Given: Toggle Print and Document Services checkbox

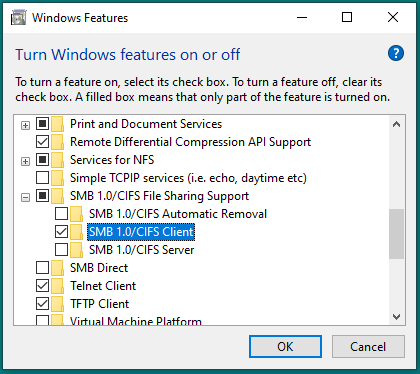Looking at the screenshot, I should 42,124.
